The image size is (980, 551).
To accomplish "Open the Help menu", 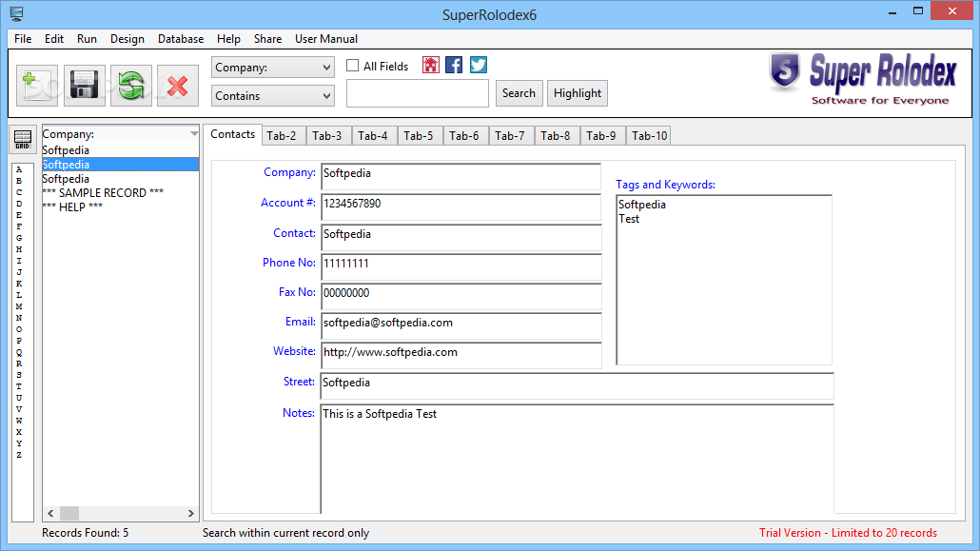I will coord(228,39).
